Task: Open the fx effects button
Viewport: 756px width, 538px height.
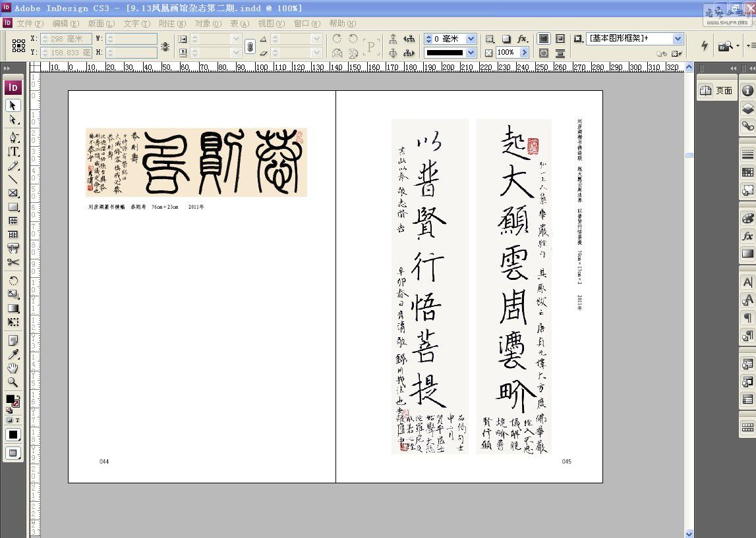Action: coord(522,39)
